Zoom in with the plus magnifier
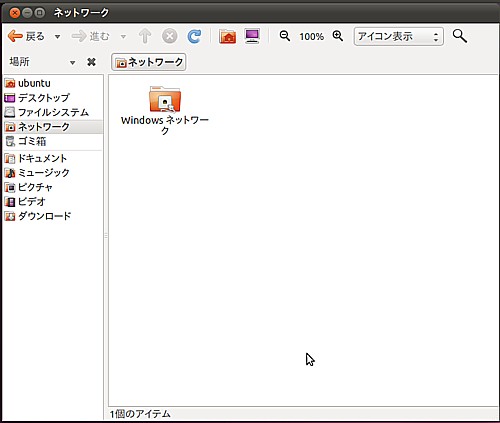Image resolution: width=500 pixels, height=423 pixels. point(338,36)
